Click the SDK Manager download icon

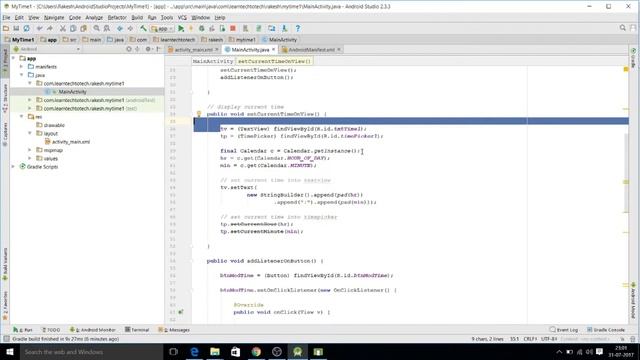284,28
